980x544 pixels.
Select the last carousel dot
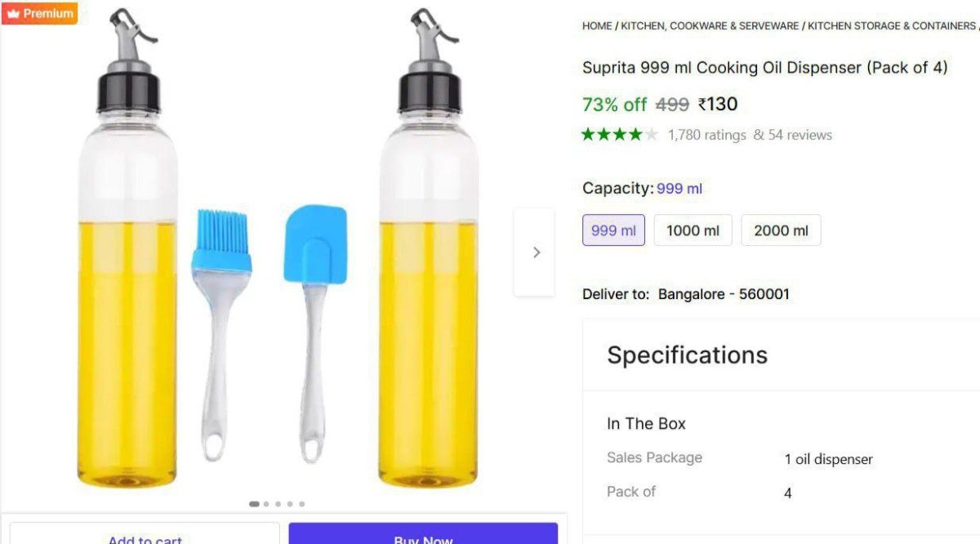(301, 504)
